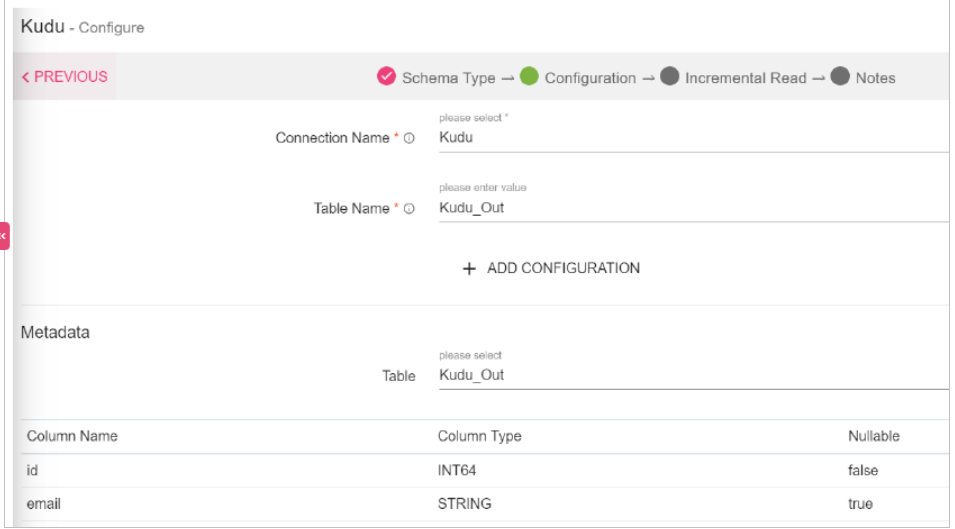955x529 pixels.
Task: Open the Connection Name dropdown showing Kudu
Action: [693, 138]
